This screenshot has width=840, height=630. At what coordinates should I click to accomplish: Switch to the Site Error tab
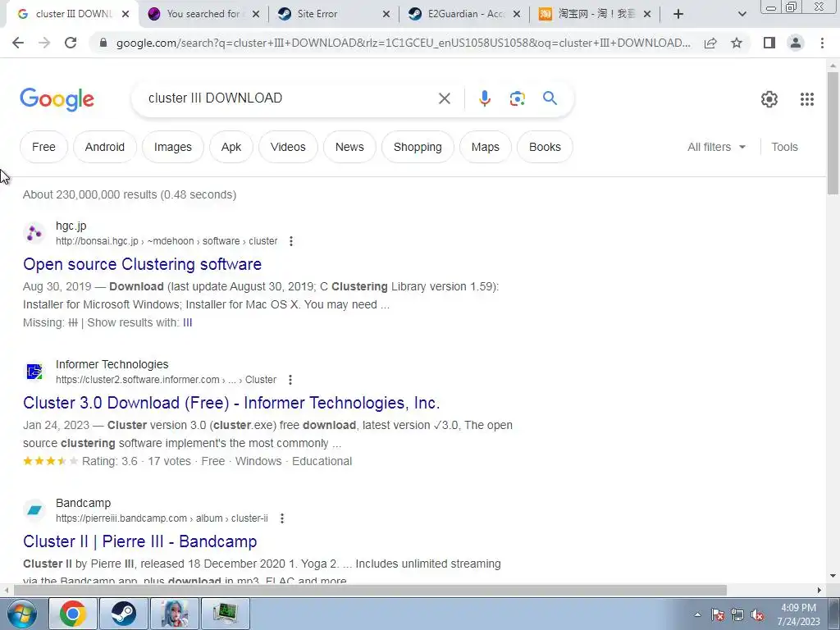click(x=332, y=14)
